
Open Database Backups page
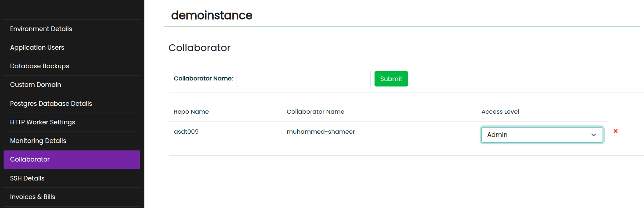tap(71, 66)
